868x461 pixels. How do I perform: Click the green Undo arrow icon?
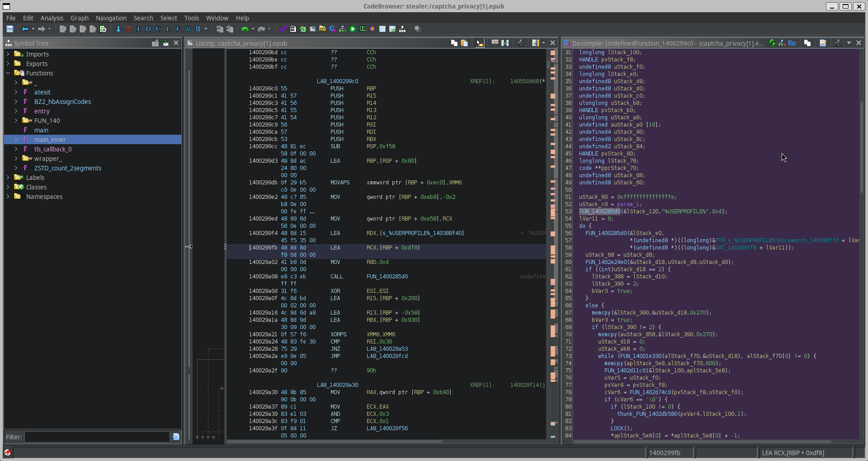point(245,29)
